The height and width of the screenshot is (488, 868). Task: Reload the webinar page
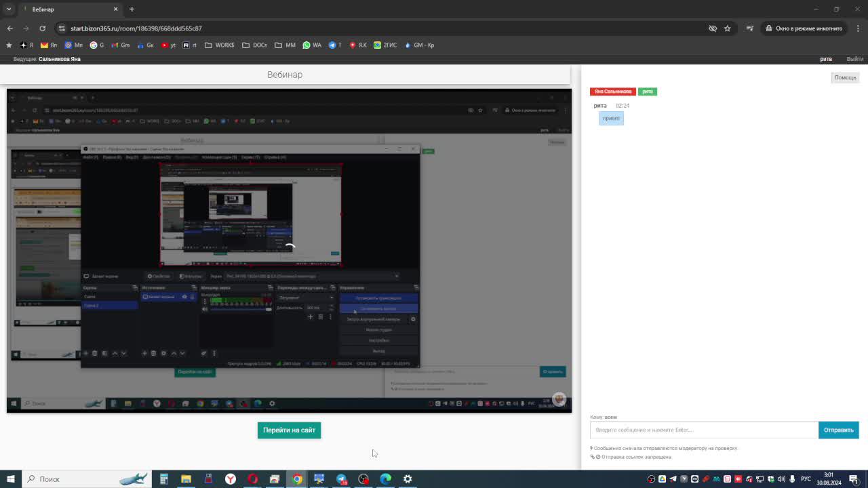point(42,28)
